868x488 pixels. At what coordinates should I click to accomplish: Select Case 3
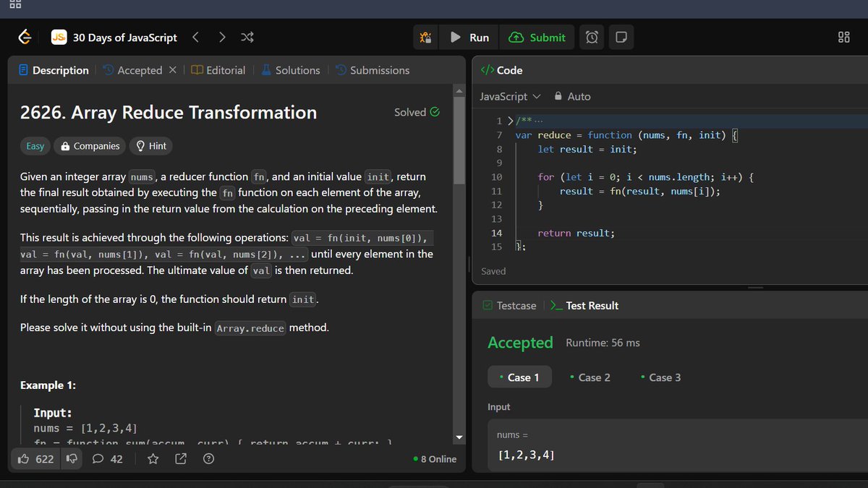click(x=660, y=377)
